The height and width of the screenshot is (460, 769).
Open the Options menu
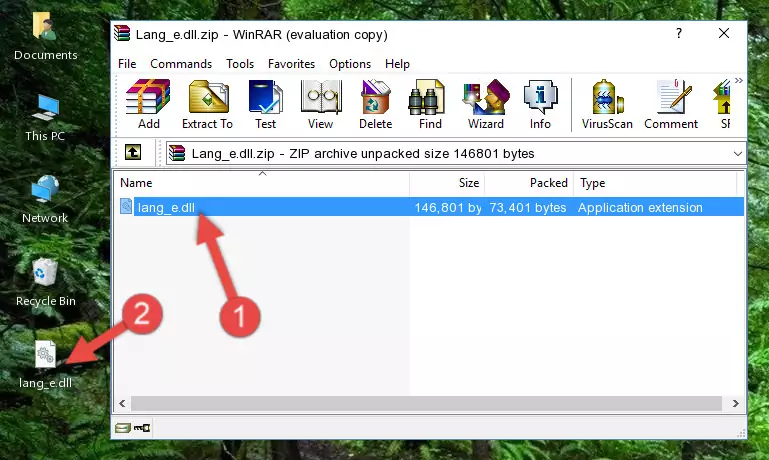[350, 64]
